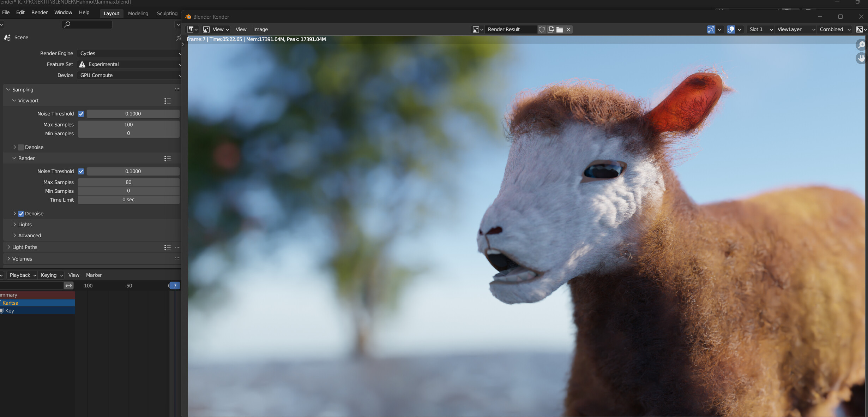Toggle the Noise Threshold checkbox in Render
The height and width of the screenshot is (417, 868).
tap(82, 171)
